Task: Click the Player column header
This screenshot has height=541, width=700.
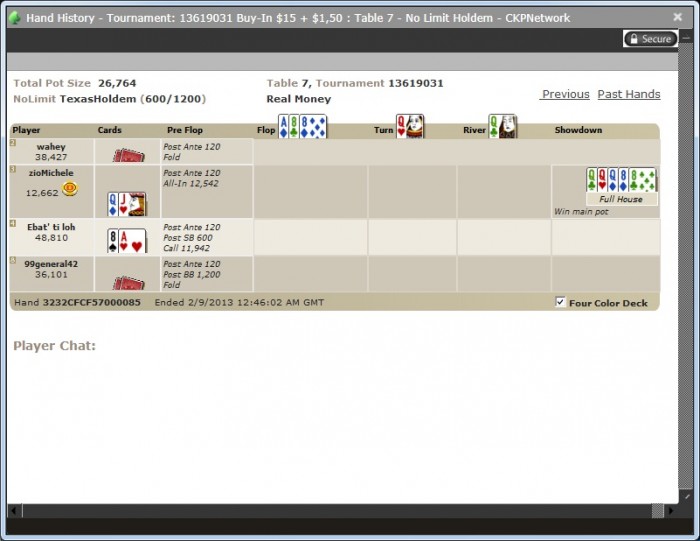Action: tap(26, 130)
